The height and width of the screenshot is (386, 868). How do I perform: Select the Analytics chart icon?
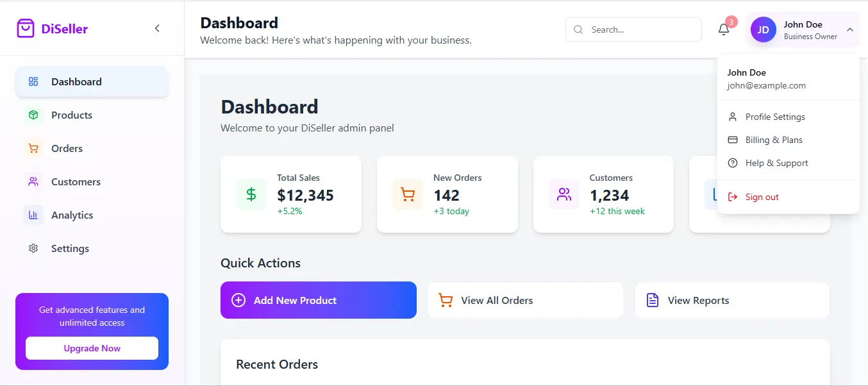pos(33,215)
